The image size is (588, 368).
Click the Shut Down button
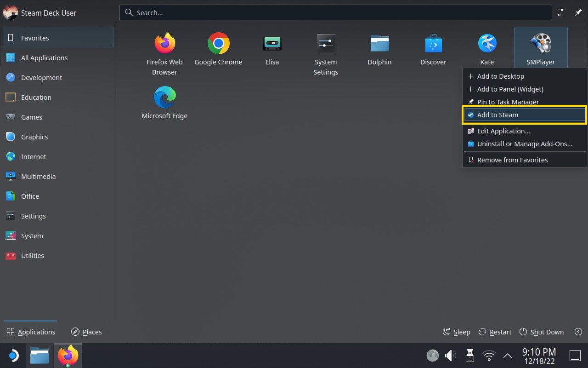[x=542, y=332]
